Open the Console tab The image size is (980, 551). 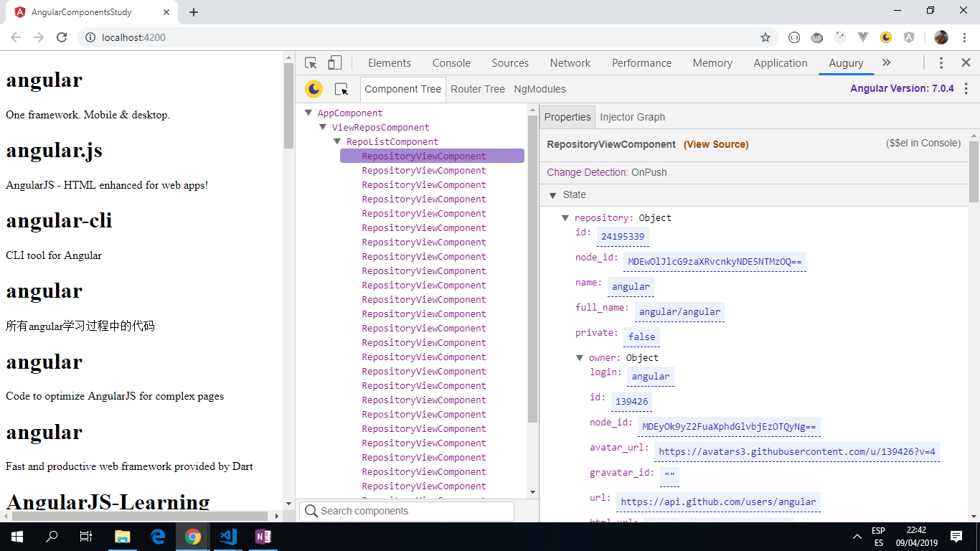(x=451, y=63)
